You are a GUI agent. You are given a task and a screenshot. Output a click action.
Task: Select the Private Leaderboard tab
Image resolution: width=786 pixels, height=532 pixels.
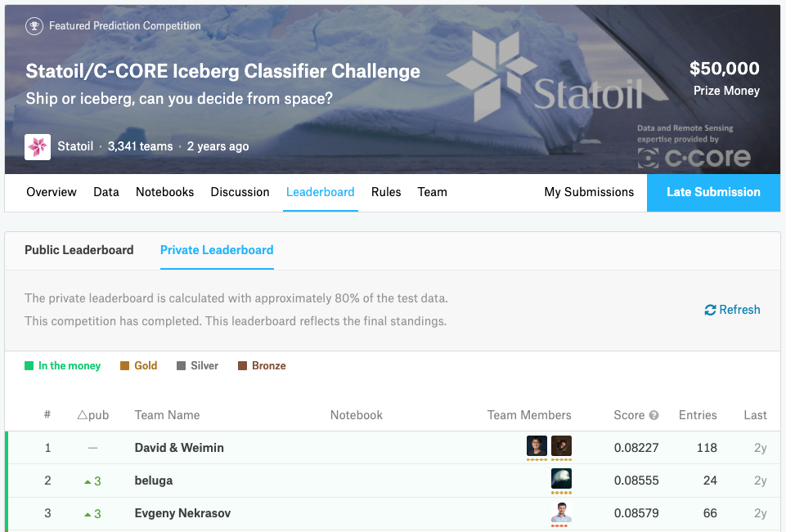(217, 250)
